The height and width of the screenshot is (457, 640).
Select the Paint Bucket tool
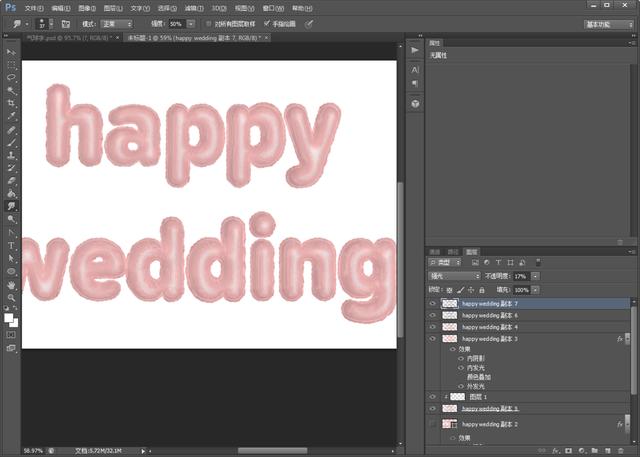tap(11, 193)
